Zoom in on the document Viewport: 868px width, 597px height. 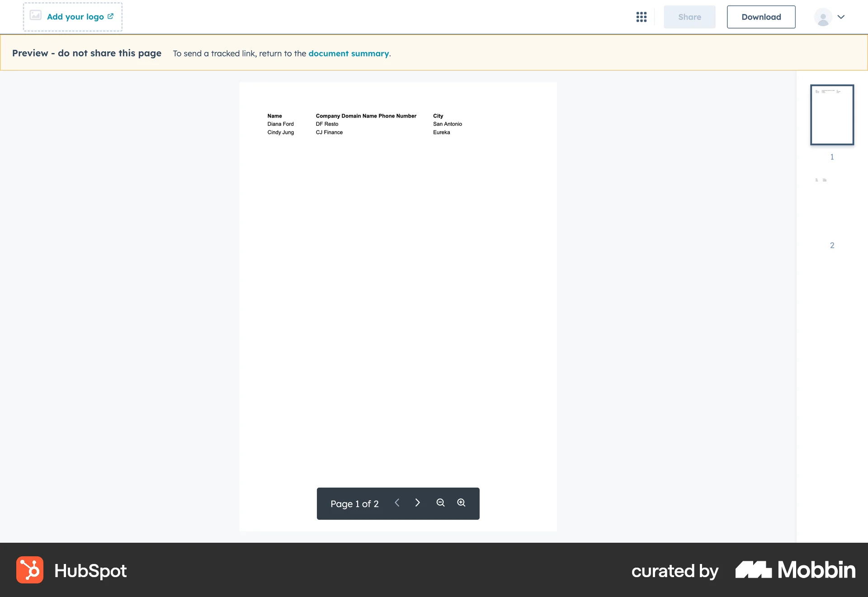461,502
